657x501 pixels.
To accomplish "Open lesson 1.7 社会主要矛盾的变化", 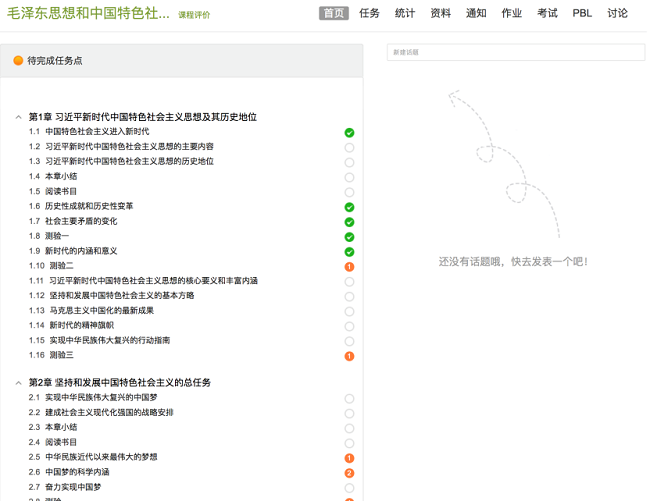I will pyautogui.click(x=80, y=221).
